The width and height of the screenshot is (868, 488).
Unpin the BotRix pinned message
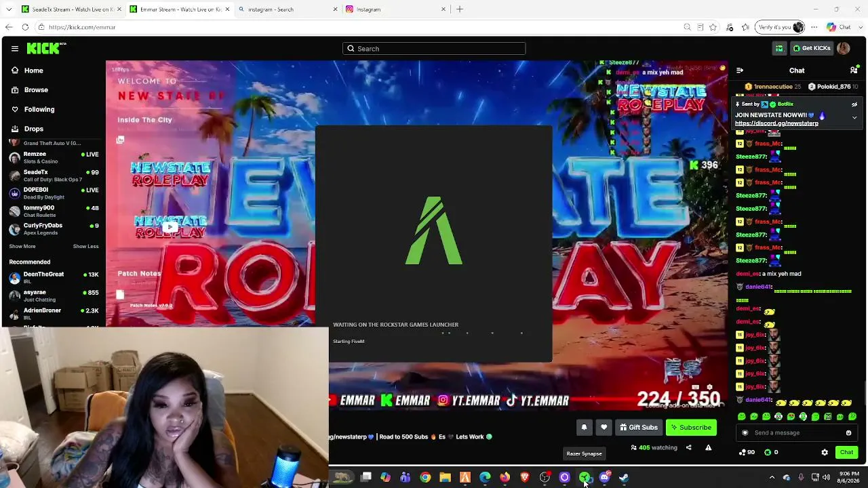pos(854,104)
